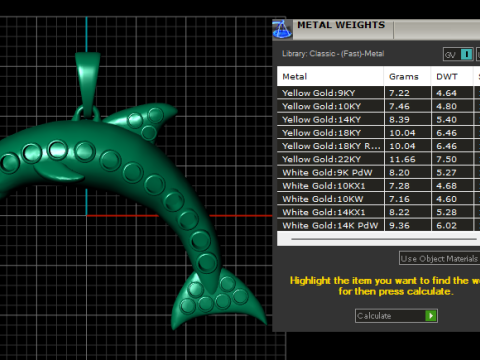Select White Gold:14K PdW row
This screenshot has width=480, height=360.
(378, 225)
